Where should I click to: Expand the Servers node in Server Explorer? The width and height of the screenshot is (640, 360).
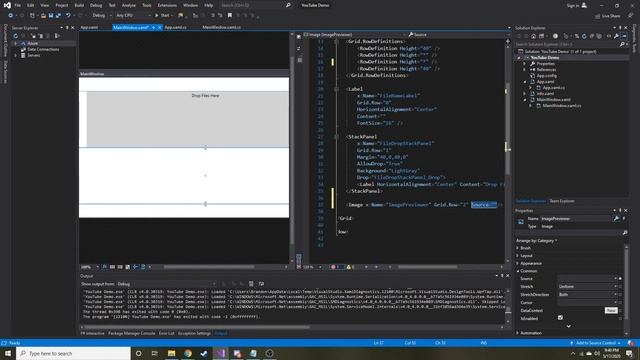pos(16,56)
